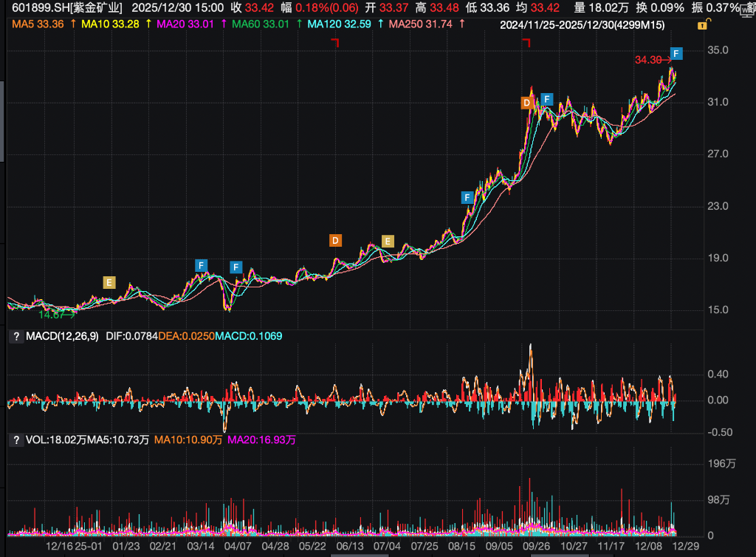This screenshot has width=756, height=557.
Task: Click the orange D marker near the 31.0 price level
Action: click(x=527, y=103)
